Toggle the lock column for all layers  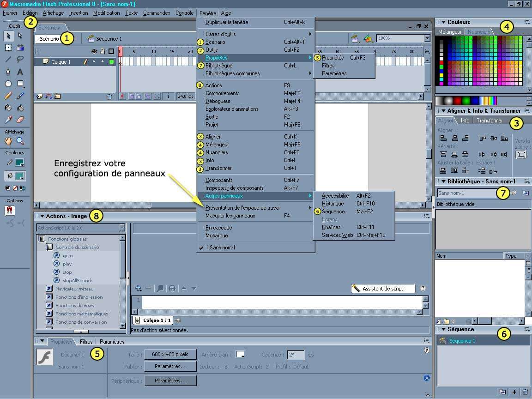pyautogui.click(x=103, y=51)
